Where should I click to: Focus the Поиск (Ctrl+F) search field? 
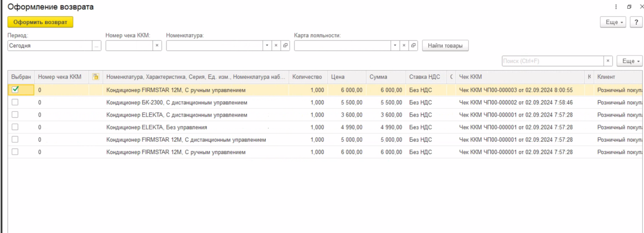(552, 61)
